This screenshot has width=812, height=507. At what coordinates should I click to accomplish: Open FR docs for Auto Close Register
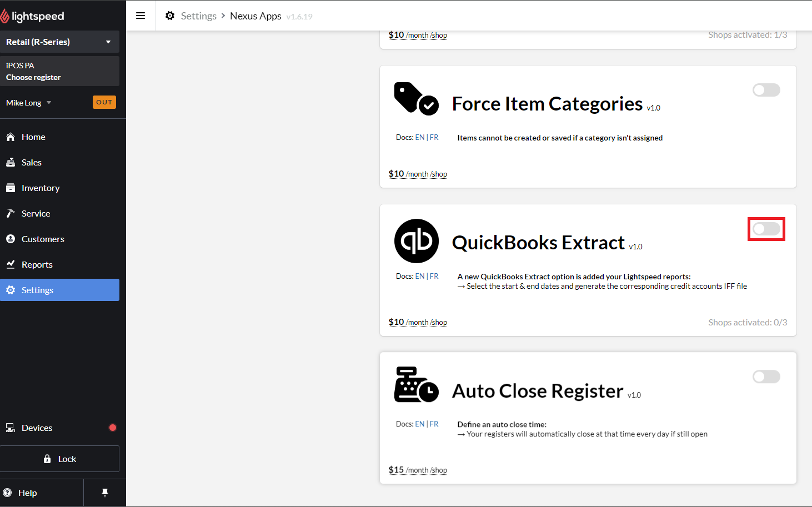point(434,424)
